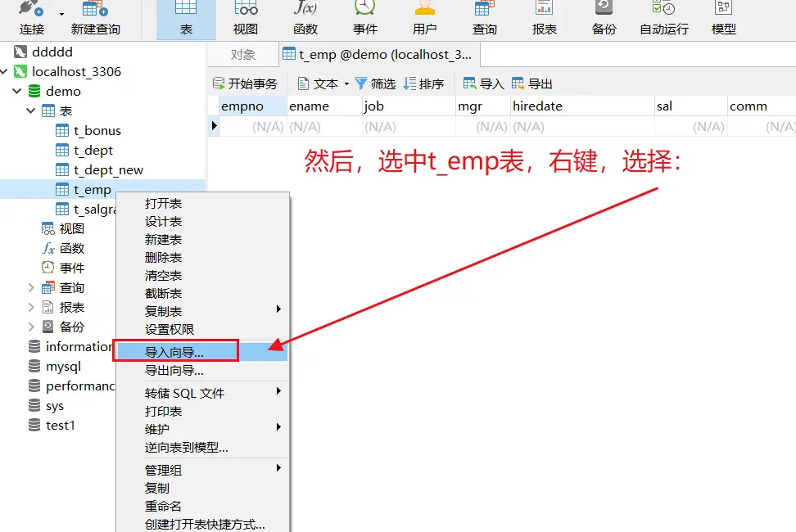Click the 导入 import toolbar button
Image resolution: width=796 pixels, height=532 pixels.
click(x=484, y=83)
